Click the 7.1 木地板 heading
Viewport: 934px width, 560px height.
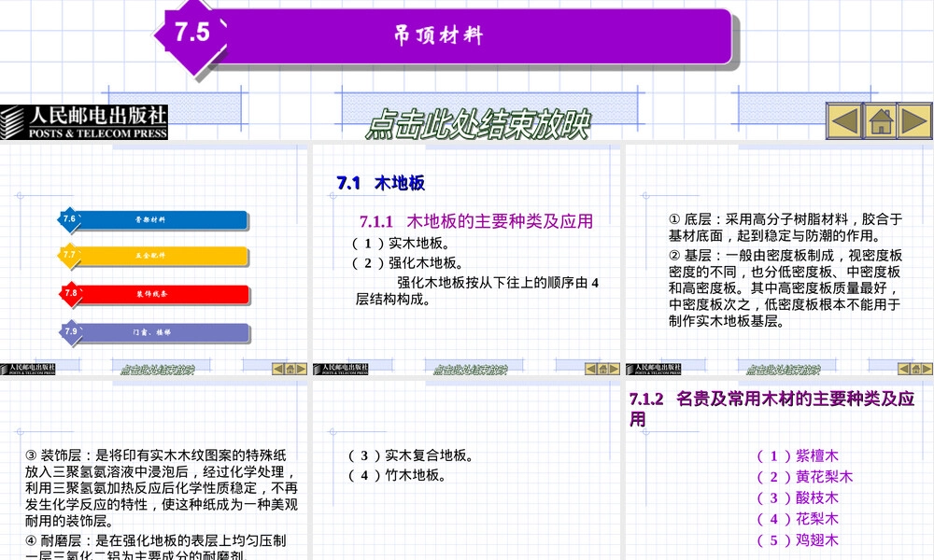[x=381, y=183]
